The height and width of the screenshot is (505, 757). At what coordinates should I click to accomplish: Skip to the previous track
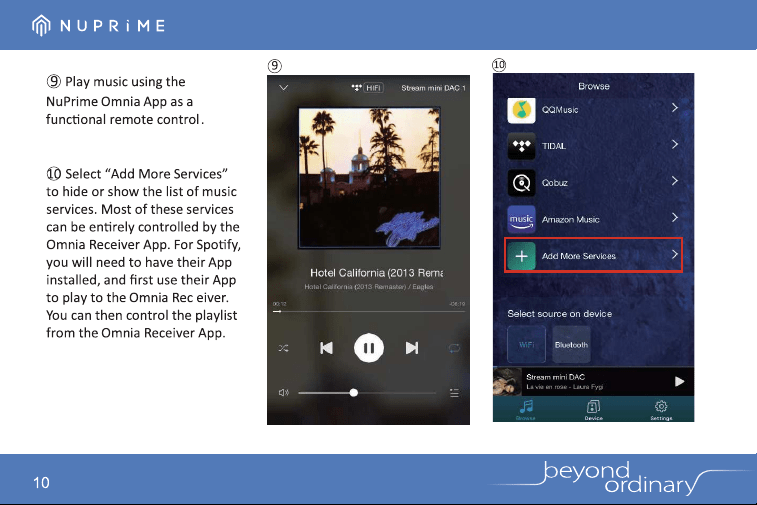(326, 348)
